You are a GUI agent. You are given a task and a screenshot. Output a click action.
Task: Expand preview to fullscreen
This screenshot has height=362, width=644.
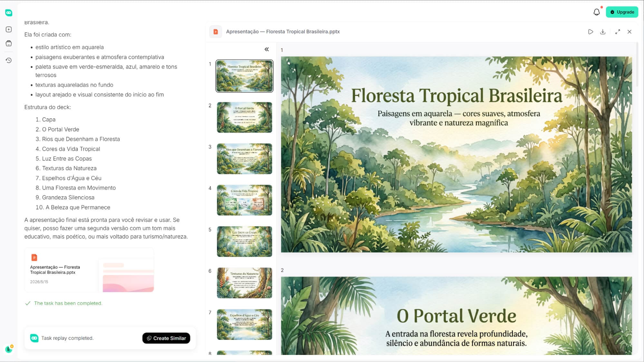[618, 32]
